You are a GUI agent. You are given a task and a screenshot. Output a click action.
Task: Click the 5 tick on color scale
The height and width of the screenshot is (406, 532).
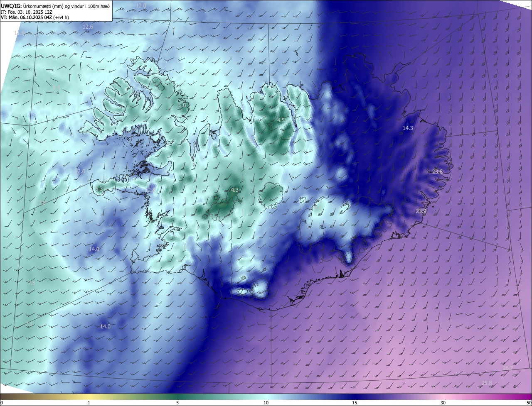tap(177, 403)
